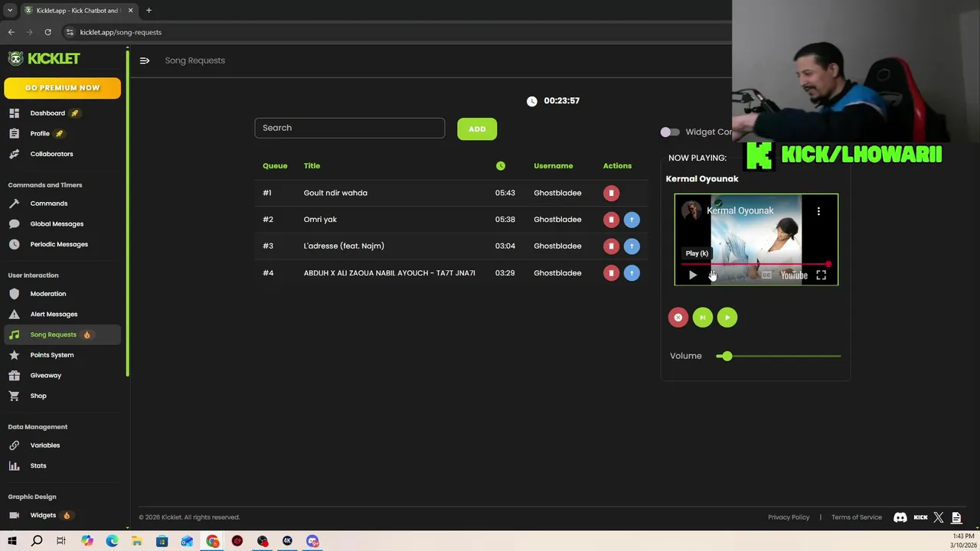The height and width of the screenshot is (551, 980).
Task: Delete song 'Omri yak' from queue
Action: point(611,220)
